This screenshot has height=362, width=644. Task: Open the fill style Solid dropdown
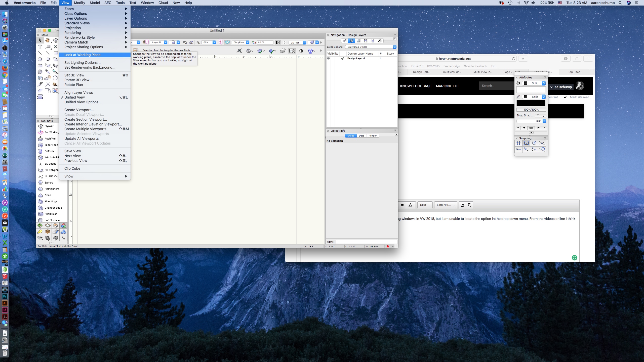click(x=534, y=83)
